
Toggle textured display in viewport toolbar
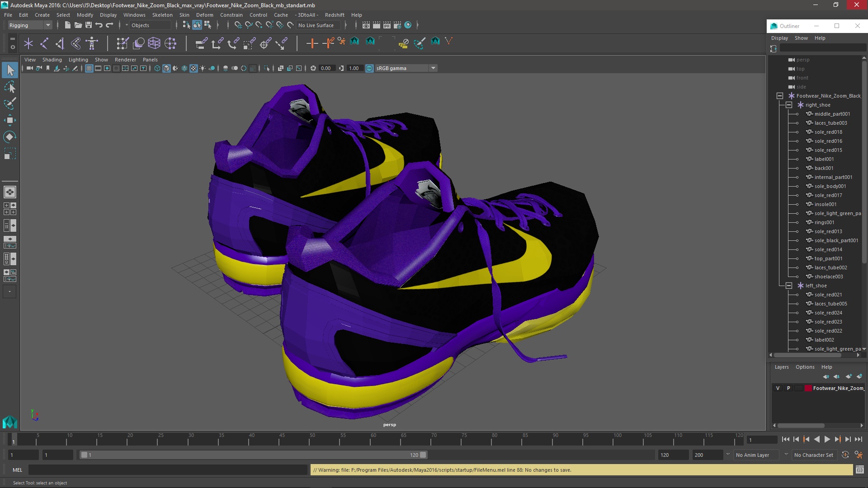[193, 68]
